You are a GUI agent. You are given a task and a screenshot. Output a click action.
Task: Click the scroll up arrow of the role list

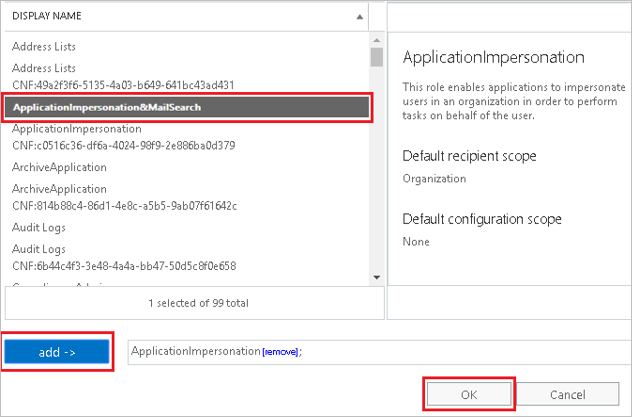[376, 38]
